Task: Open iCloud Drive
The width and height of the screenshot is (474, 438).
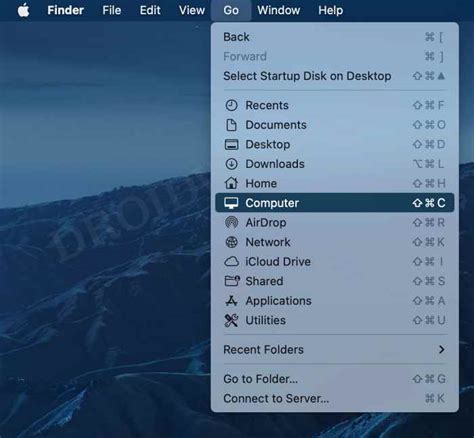Action: coord(335,262)
